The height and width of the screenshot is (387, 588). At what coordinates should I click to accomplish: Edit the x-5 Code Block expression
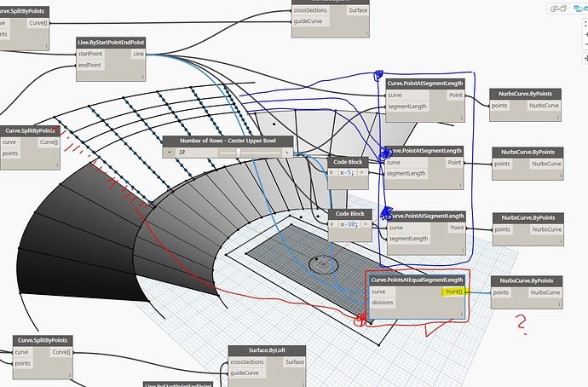[349, 172]
